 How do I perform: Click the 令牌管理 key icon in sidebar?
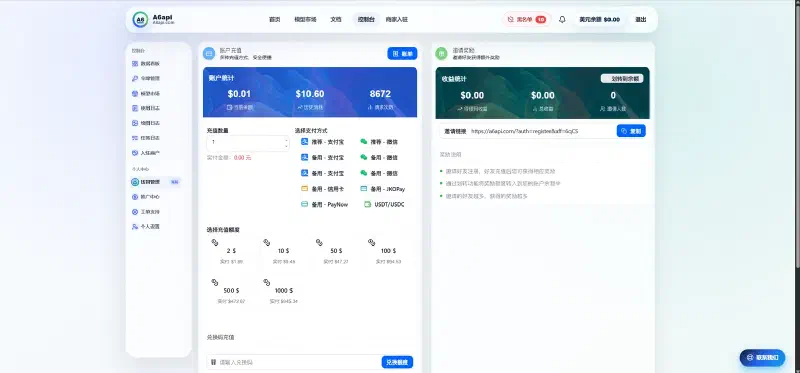(x=135, y=79)
